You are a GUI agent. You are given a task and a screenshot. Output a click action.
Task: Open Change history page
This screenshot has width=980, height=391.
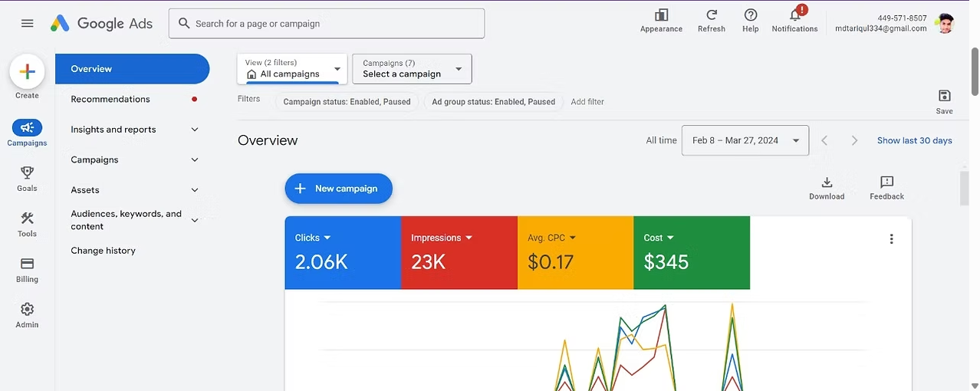click(x=103, y=251)
